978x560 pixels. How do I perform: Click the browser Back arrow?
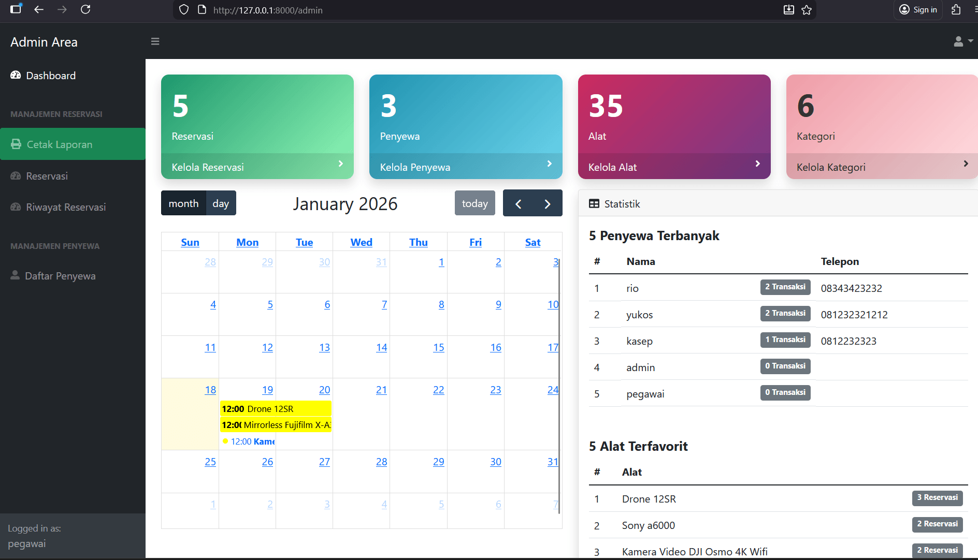pos(39,9)
